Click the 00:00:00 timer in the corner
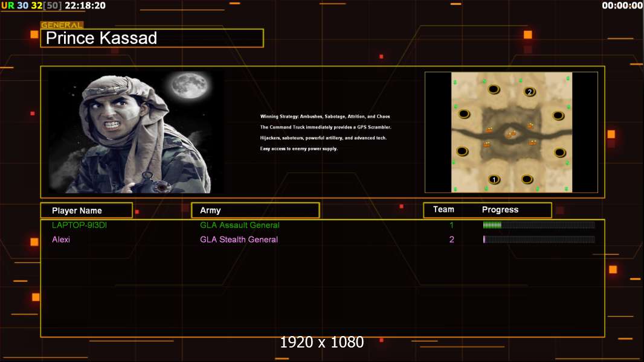 point(622,5)
